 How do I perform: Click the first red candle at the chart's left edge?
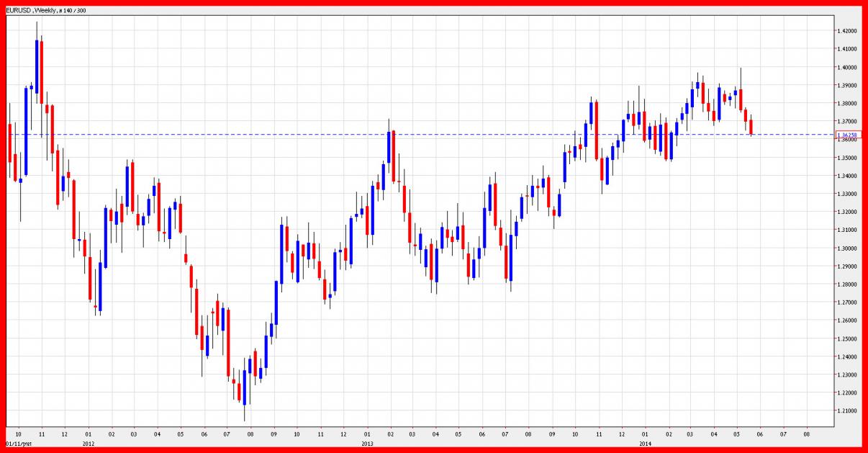[x=9, y=143]
